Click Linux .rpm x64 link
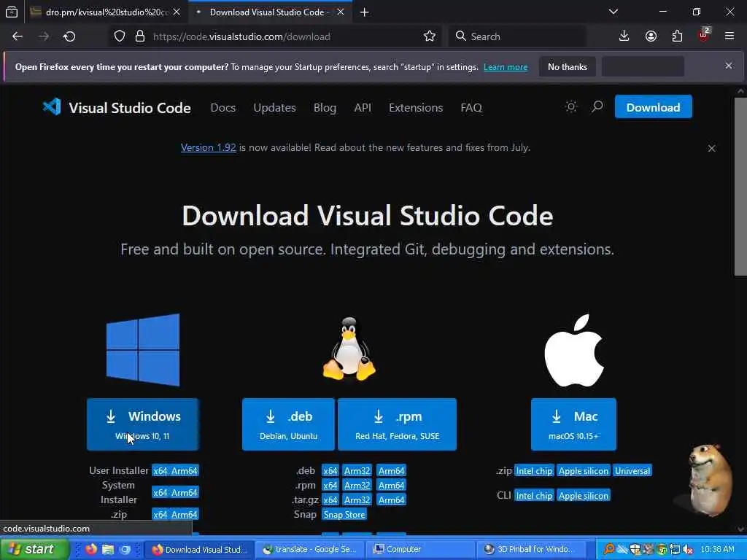747x560 pixels. (x=330, y=485)
